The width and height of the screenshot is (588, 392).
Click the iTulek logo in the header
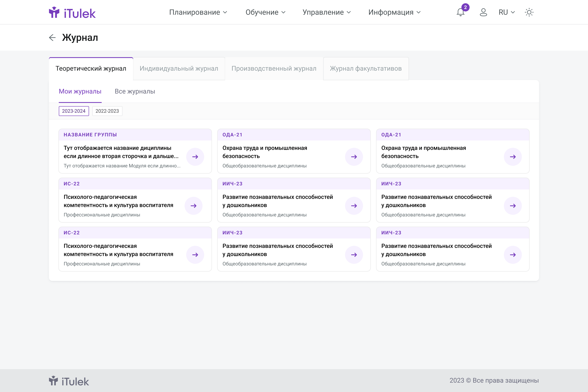coord(72,12)
